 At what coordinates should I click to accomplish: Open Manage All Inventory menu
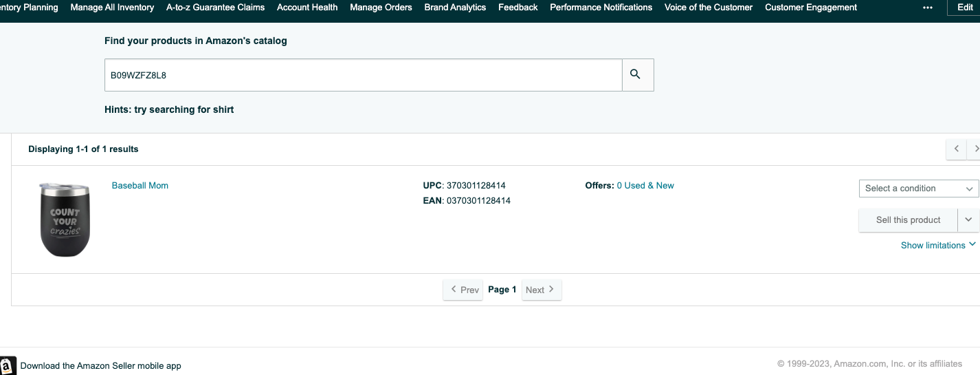point(112,8)
